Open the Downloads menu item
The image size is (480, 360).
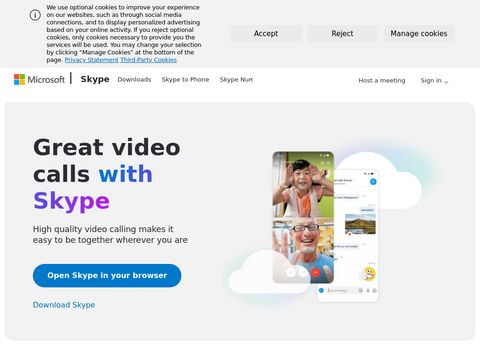(x=134, y=80)
